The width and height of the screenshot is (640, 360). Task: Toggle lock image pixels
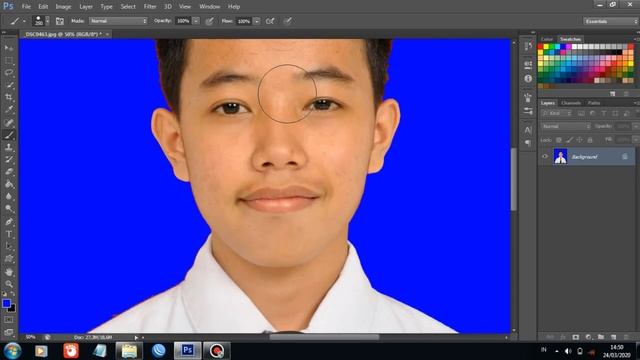coord(569,140)
